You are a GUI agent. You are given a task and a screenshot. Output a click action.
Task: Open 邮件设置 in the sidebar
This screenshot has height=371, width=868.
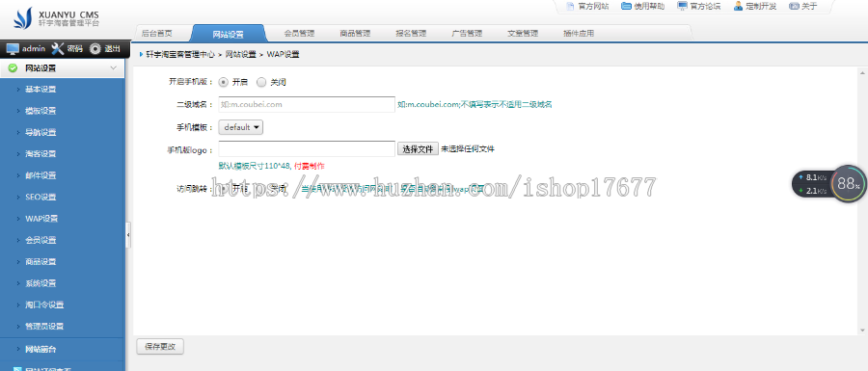pyautogui.click(x=41, y=175)
